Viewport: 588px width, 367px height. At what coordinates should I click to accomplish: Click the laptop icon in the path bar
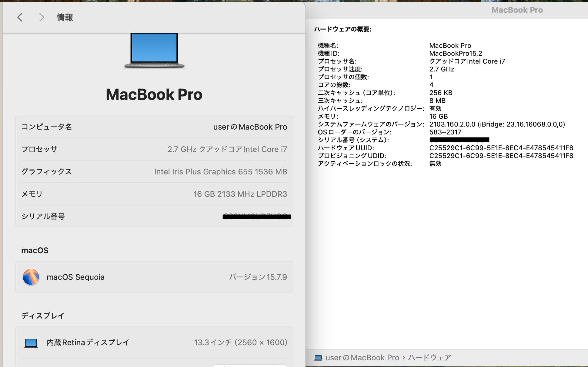tap(318, 358)
